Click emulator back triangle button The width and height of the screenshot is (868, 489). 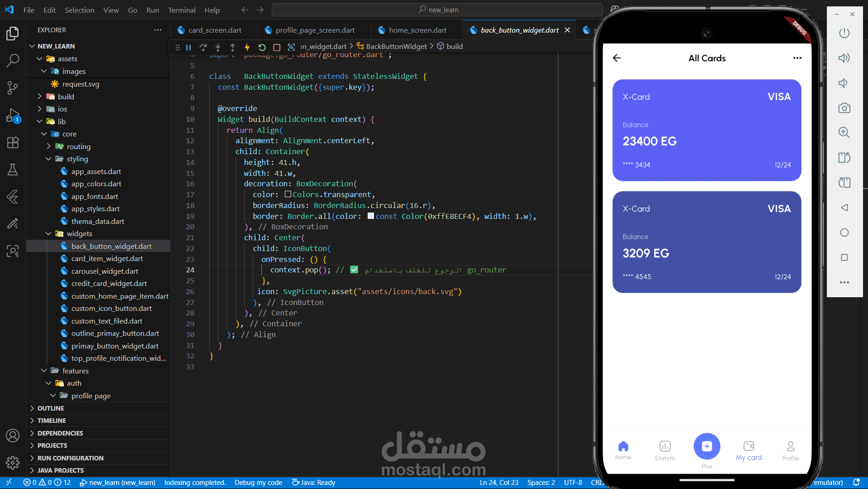click(844, 208)
